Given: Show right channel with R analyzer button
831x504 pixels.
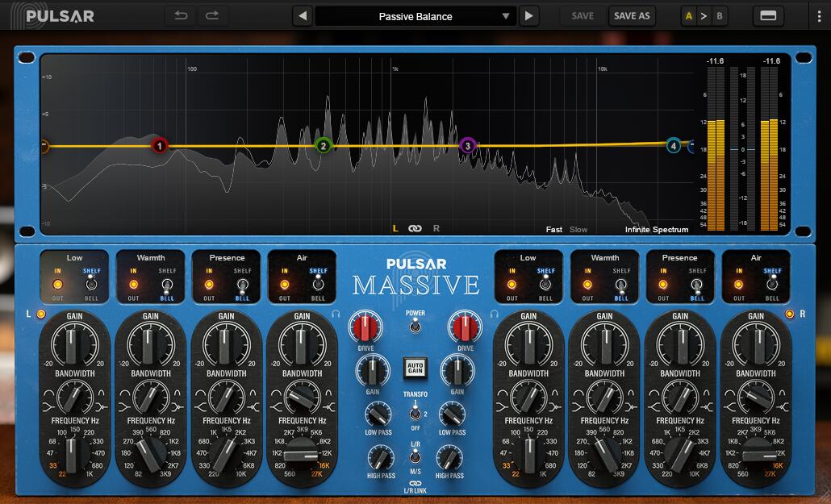Looking at the screenshot, I should [436, 228].
